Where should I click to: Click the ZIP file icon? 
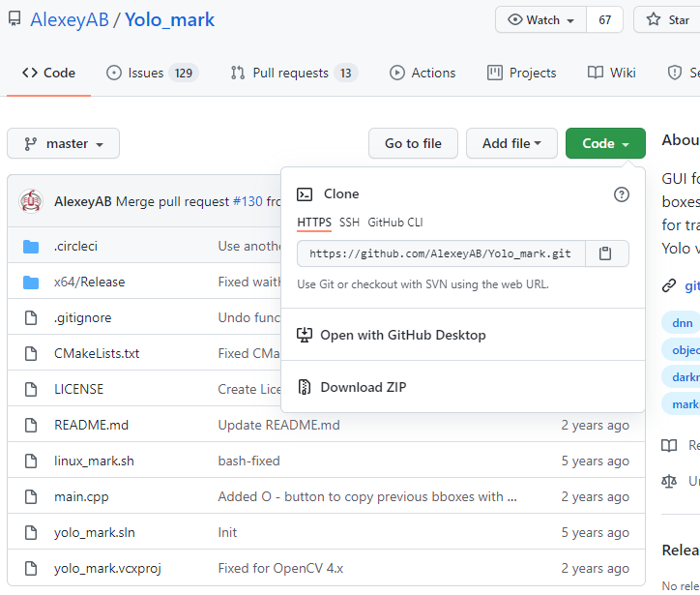click(x=304, y=387)
